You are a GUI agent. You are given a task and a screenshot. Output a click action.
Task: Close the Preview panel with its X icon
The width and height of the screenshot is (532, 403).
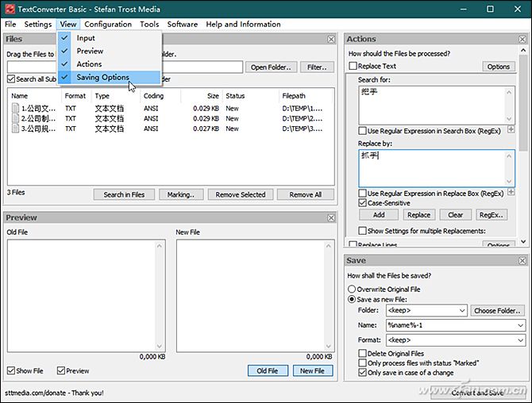(x=331, y=217)
